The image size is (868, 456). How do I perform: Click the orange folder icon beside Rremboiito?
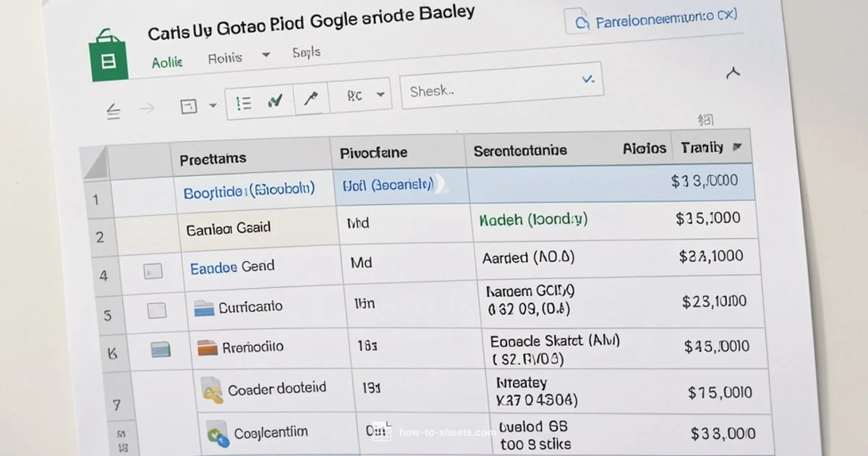click(207, 347)
